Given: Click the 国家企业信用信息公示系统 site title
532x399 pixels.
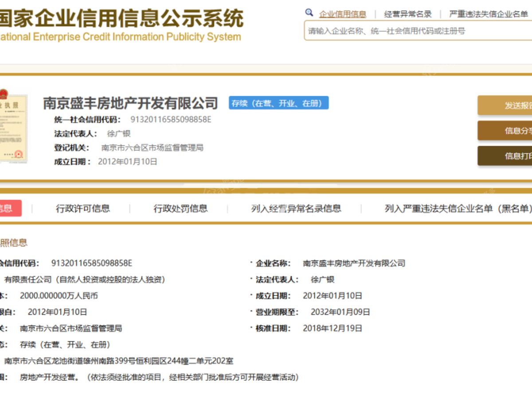Looking at the screenshot, I should (121, 18).
